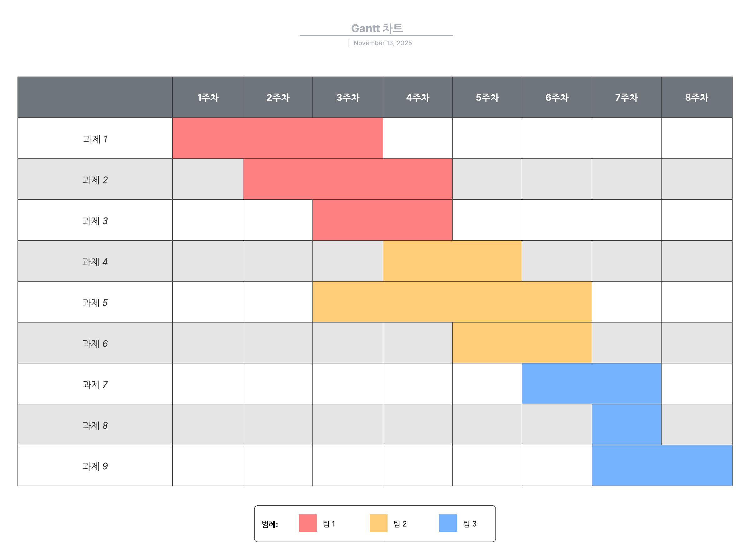Image resolution: width=751 pixels, height=560 pixels.
Task: Click the red bar in 과제 2 row
Action: tap(347, 179)
